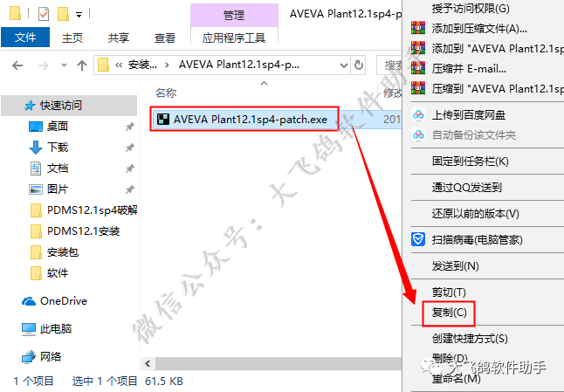Click Baidu cloud icon beside 上传到百度网盘
Image resolution: width=564 pixels, height=392 pixels.
pos(418,114)
